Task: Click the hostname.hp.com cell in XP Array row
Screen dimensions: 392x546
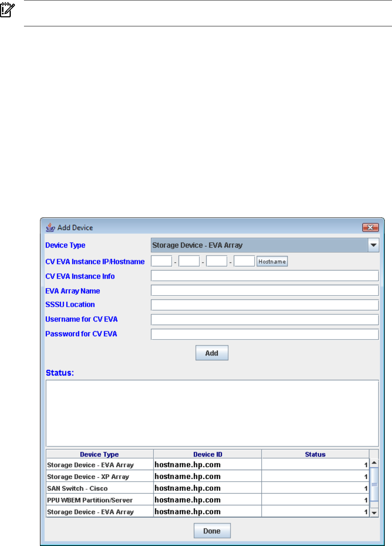Action: (x=207, y=477)
